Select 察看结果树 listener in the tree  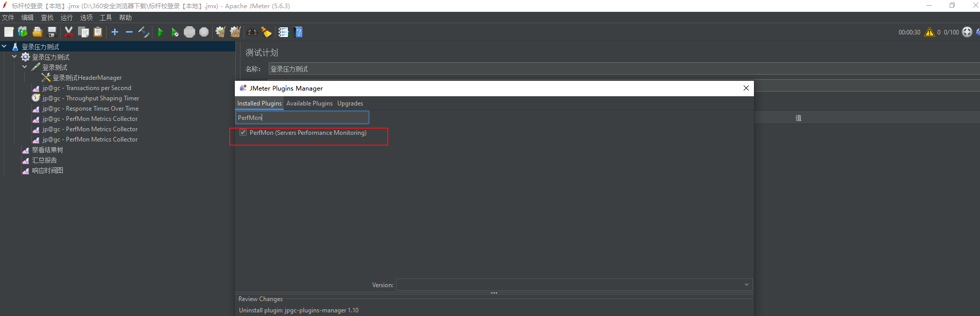point(47,150)
